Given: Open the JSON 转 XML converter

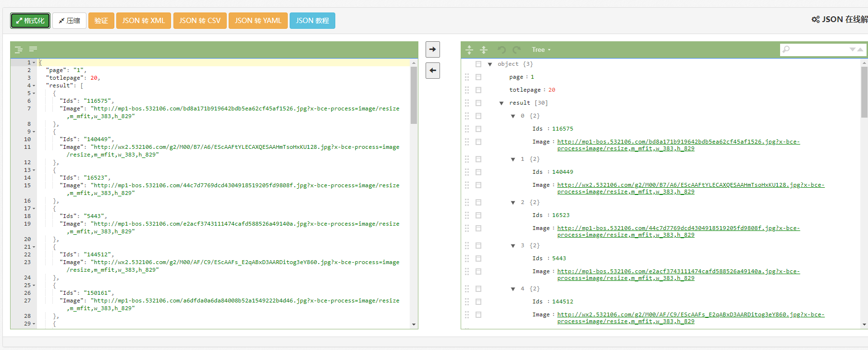Looking at the screenshot, I should [144, 21].
